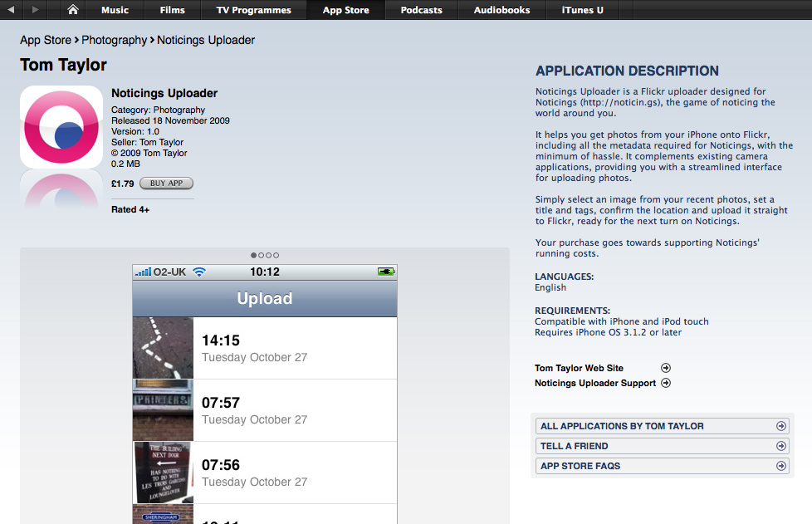This screenshot has height=524, width=812.
Task: Open the Tom Taylor Web Site link
Action: [579, 368]
